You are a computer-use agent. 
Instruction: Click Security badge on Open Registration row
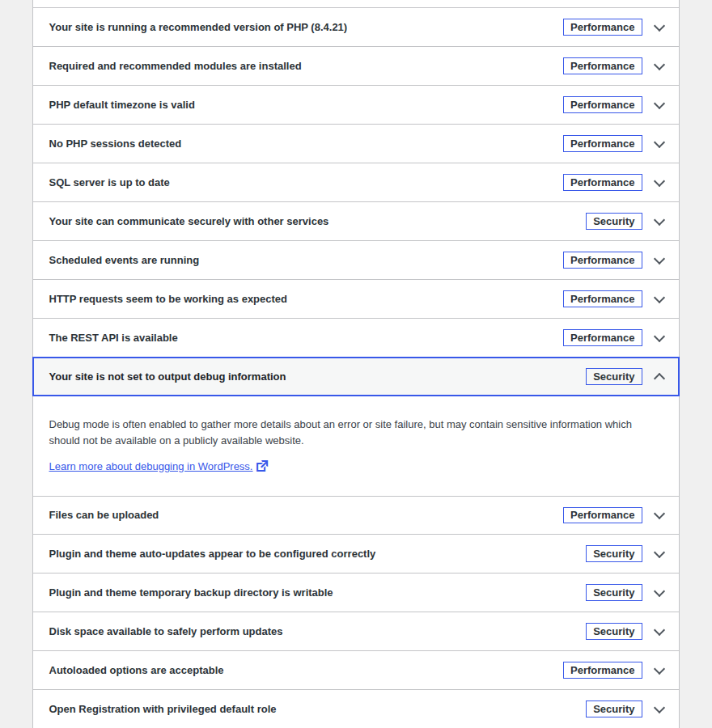pyautogui.click(x=614, y=709)
